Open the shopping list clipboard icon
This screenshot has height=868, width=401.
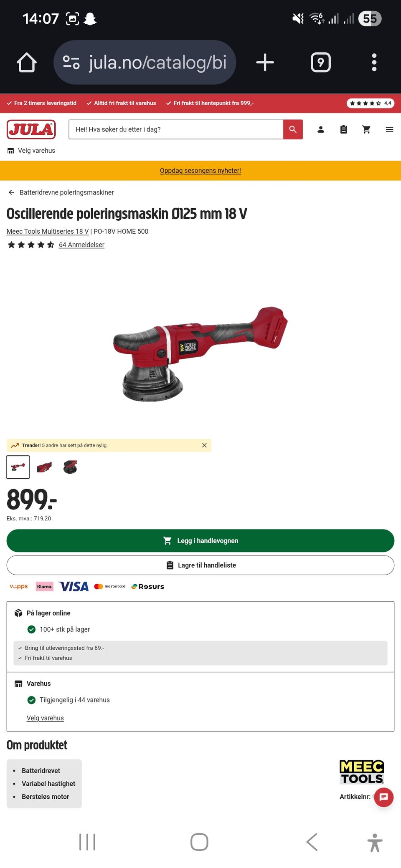tap(343, 129)
